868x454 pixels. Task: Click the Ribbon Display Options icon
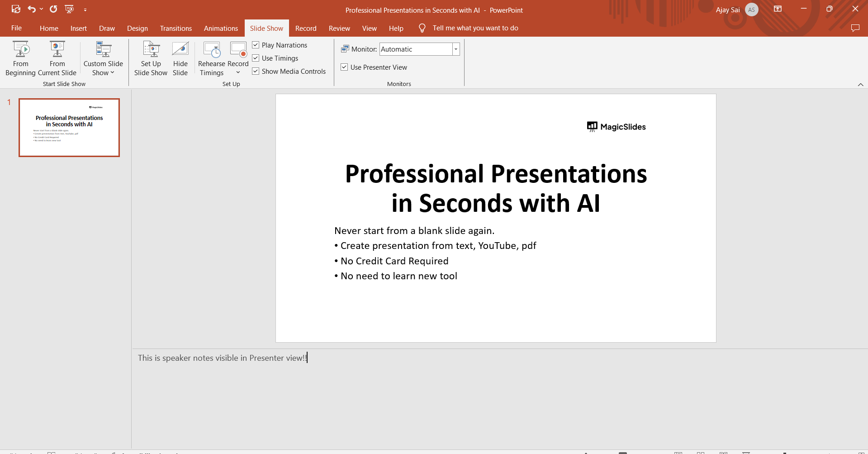coord(778,9)
